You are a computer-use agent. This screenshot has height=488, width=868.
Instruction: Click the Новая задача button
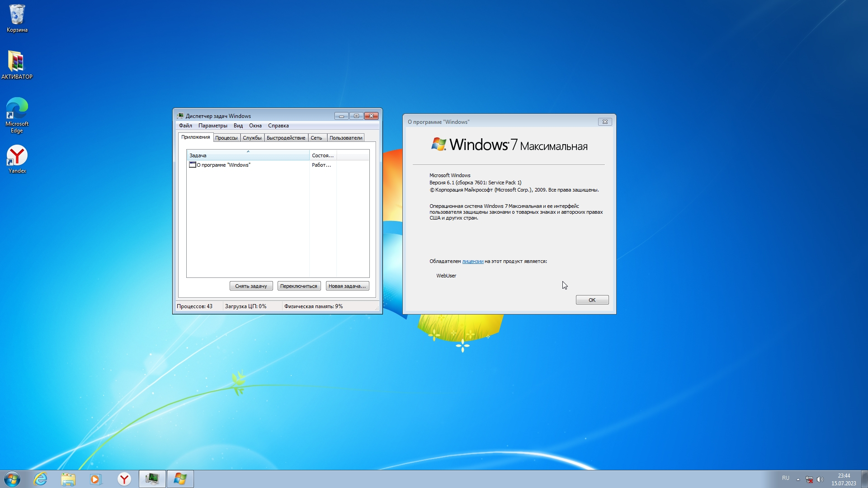(347, 286)
